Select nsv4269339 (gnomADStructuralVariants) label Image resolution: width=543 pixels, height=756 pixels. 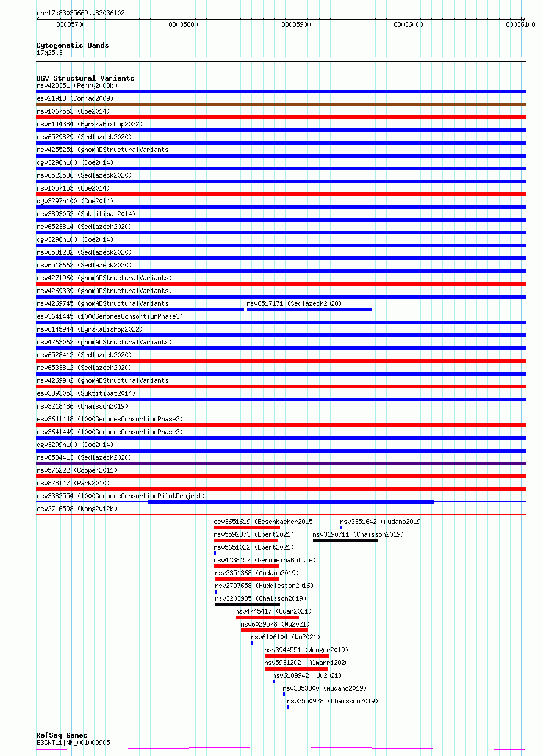coord(104,291)
